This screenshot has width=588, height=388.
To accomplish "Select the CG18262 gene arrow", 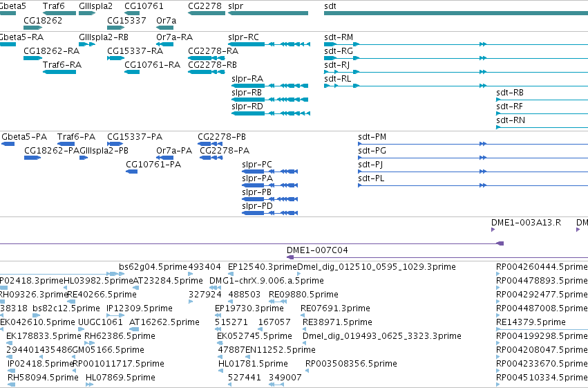I will pyautogui.click(x=33, y=28).
